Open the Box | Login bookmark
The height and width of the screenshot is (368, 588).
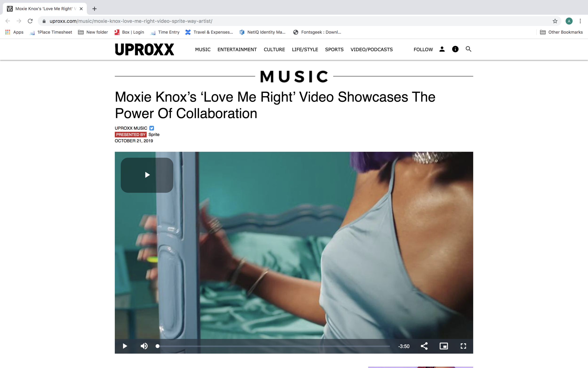click(x=129, y=32)
